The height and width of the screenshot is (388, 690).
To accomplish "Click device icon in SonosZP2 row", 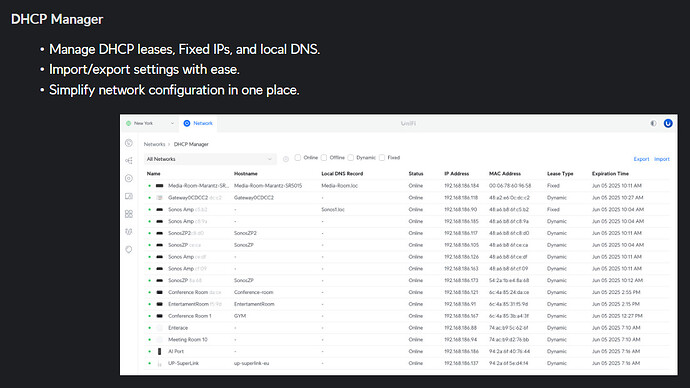I will [159, 233].
